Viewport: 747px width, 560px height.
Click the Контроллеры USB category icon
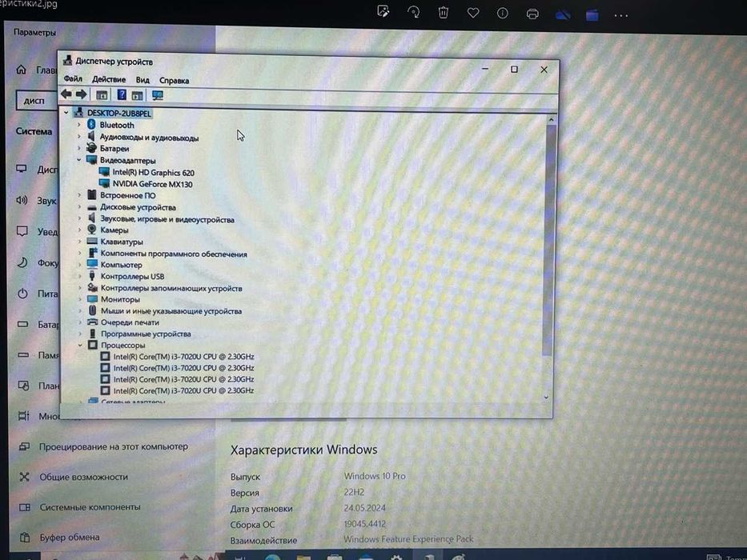92,276
